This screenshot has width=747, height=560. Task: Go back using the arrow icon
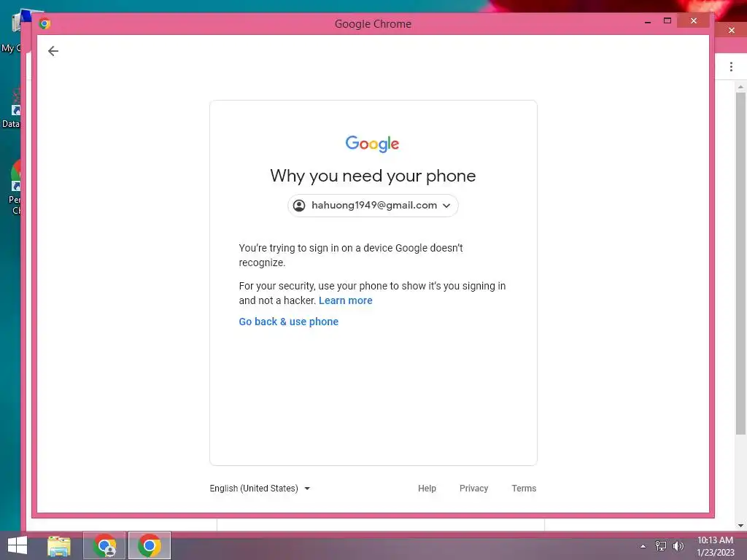tap(53, 51)
